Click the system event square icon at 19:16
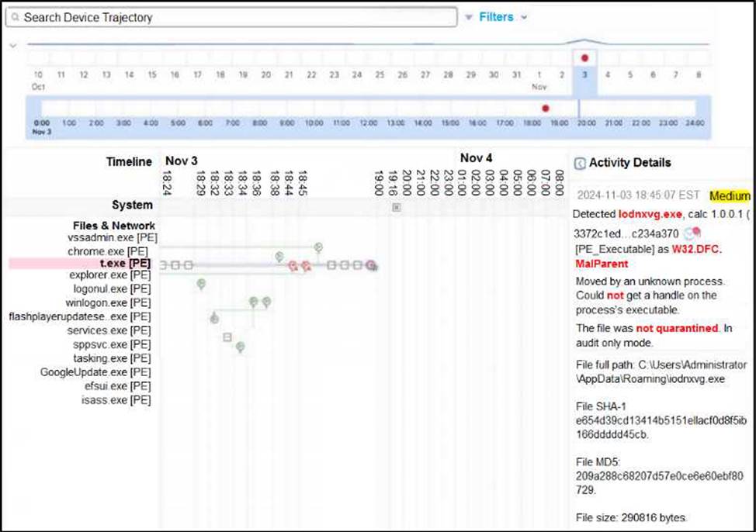756x532 pixels. (396, 207)
